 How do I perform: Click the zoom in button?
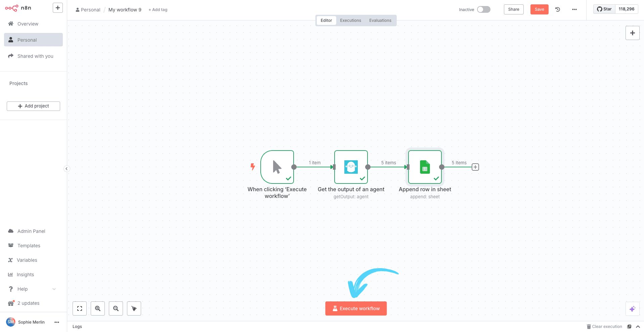tap(98, 308)
